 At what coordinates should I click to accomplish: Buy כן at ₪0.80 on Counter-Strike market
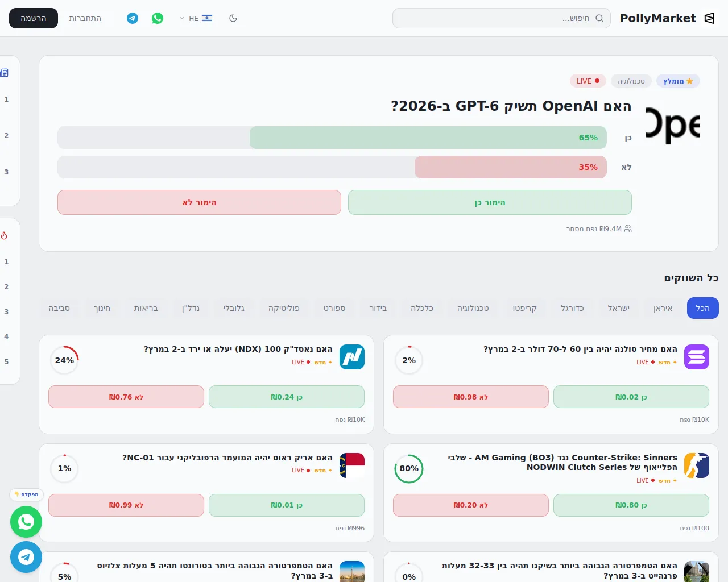pos(631,505)
